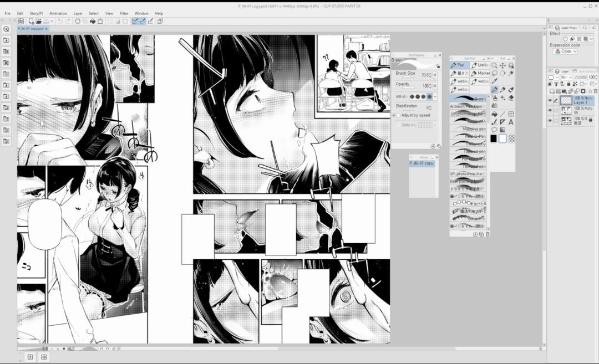Click the CLIP STUDIO icon in command bar
This screenshot has height=364, width=599.
coord(21,22)
